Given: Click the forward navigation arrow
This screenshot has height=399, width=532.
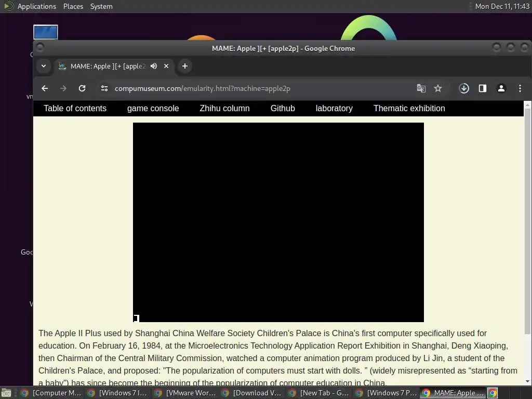Looking at the screenshot, I should click(63, 88).
